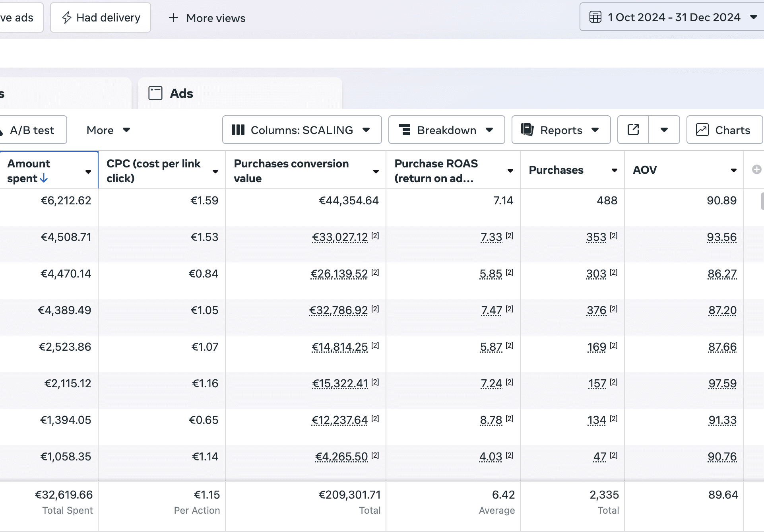
Task: Open the A/B test button
Action: pyautogui.click(x=33, y=130)
